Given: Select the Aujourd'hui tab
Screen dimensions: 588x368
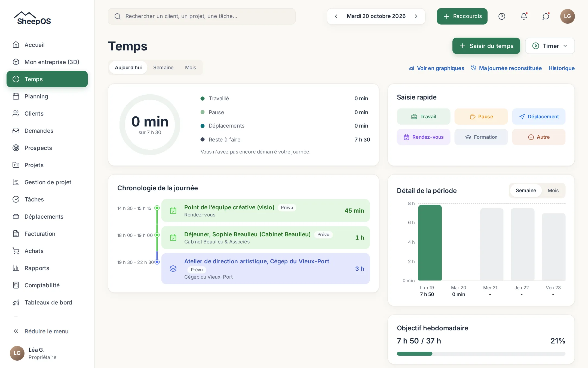Looking at the screenshot, I should (x=128, y=68).
